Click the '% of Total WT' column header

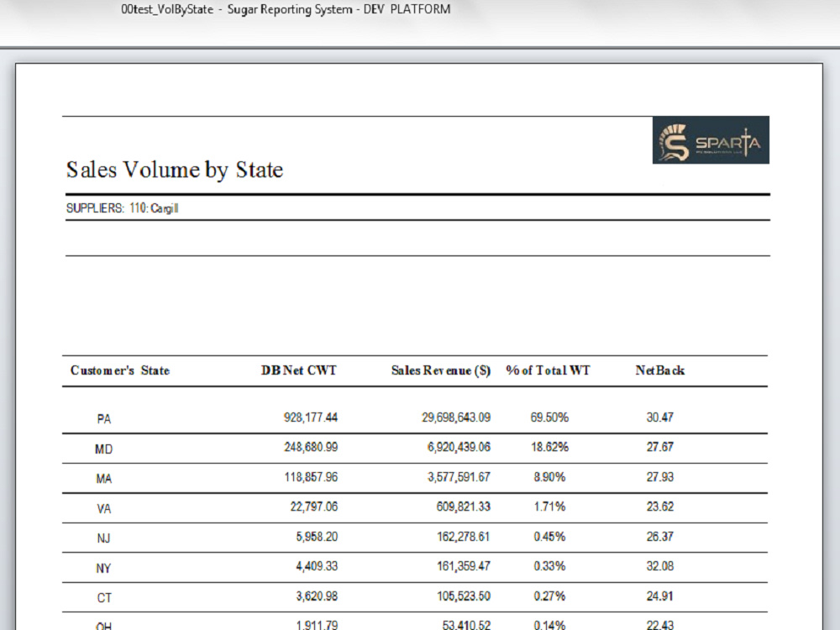coord(548,370)
